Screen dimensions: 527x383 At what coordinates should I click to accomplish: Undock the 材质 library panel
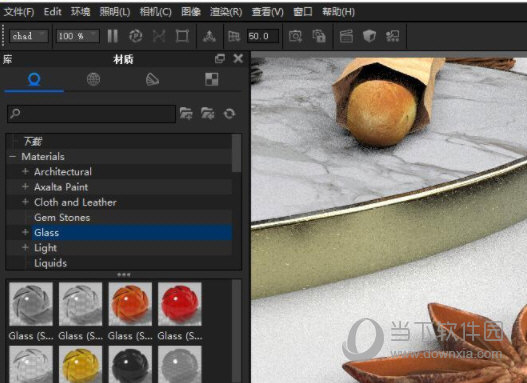pos(220,59)
